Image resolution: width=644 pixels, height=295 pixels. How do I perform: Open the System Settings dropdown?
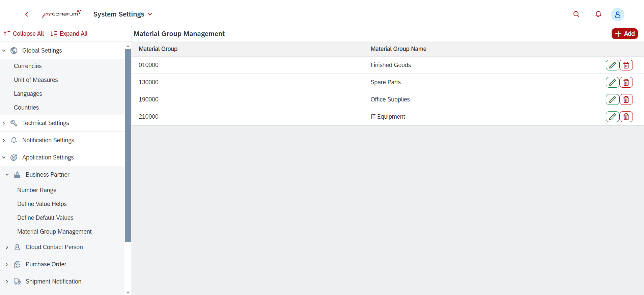pos(123,14)
